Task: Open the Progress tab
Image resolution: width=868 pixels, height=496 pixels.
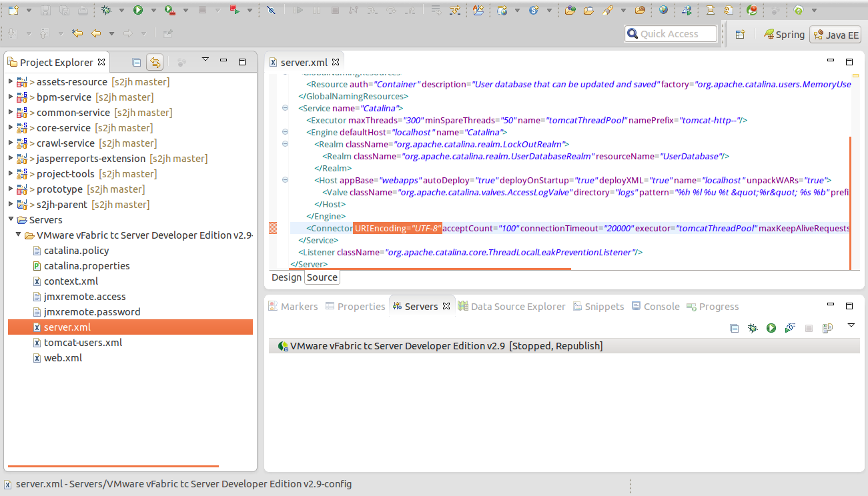Action: tap(713, 307)
